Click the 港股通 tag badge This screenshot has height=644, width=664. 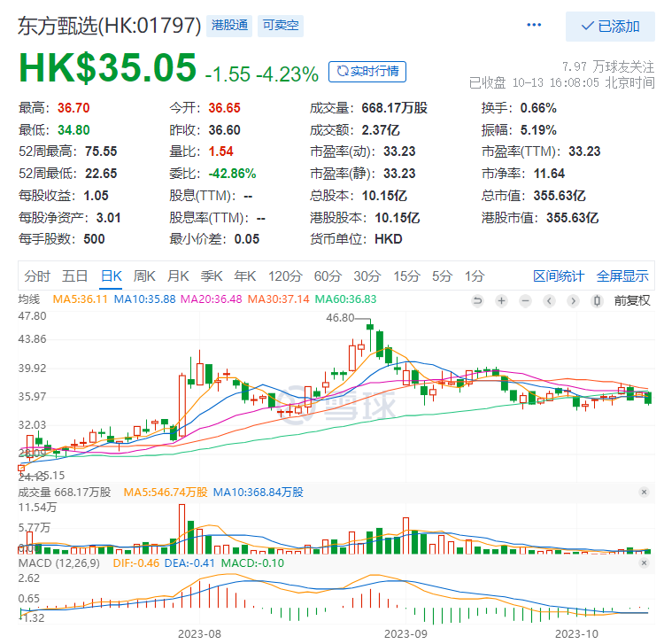tap(229, 26)
